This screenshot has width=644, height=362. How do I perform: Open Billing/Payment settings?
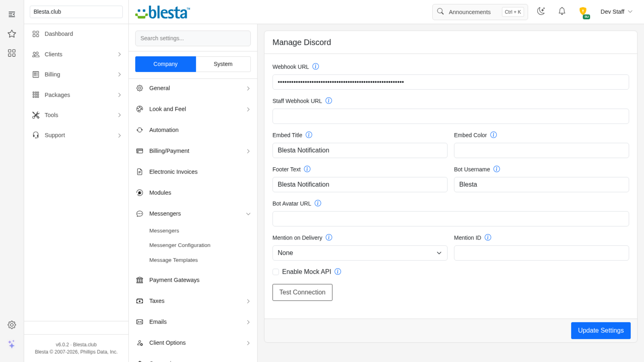tap(193, 151)
